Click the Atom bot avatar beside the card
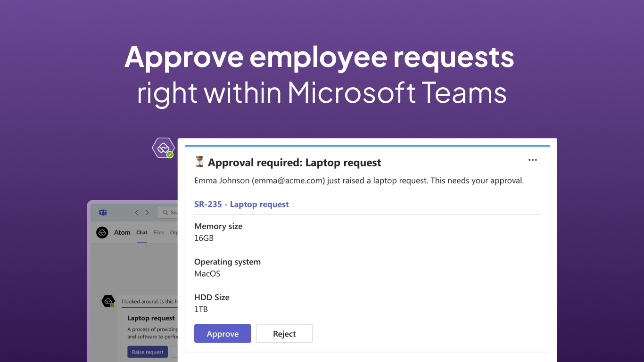The width and height of the screenshot is (644, 362). (163, 148)
